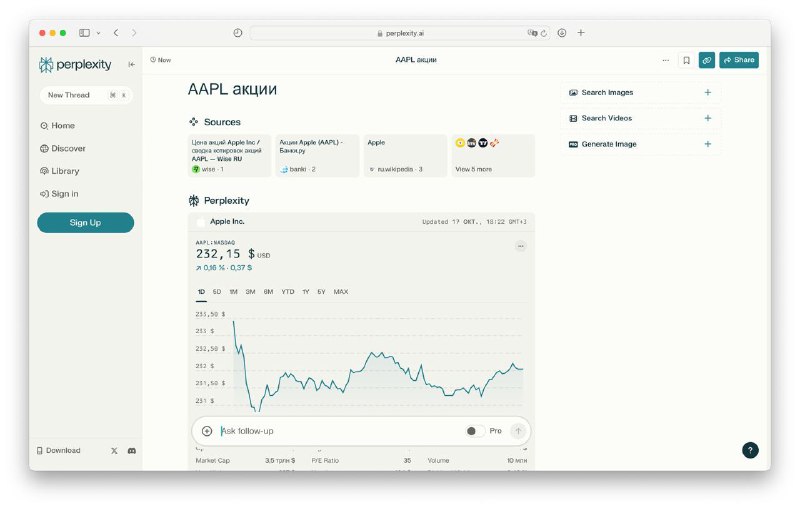
Task: Open the wise source card
Action: coord(229,156)
